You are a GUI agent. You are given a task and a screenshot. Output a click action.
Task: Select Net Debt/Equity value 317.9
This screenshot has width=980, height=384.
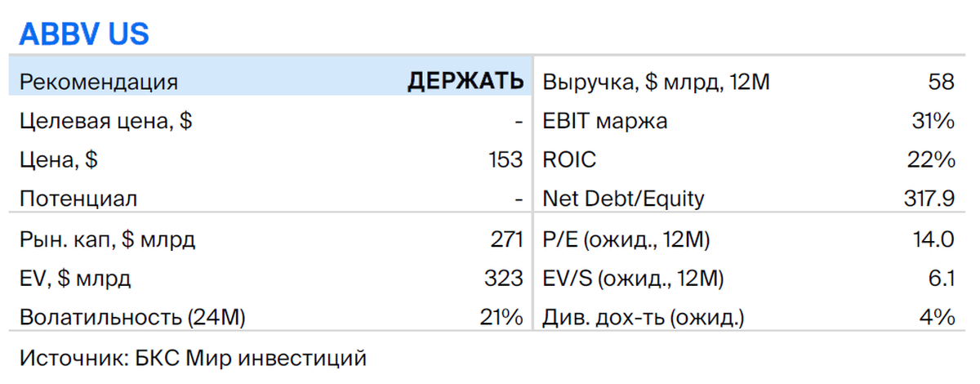pyautogui.click(x=927, y=199)
